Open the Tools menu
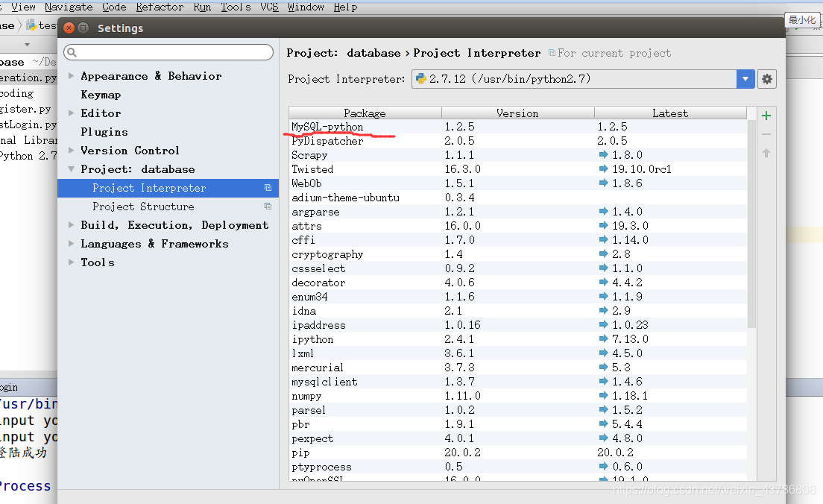Screen dimensions: 823x504 (x=236, y=7)
